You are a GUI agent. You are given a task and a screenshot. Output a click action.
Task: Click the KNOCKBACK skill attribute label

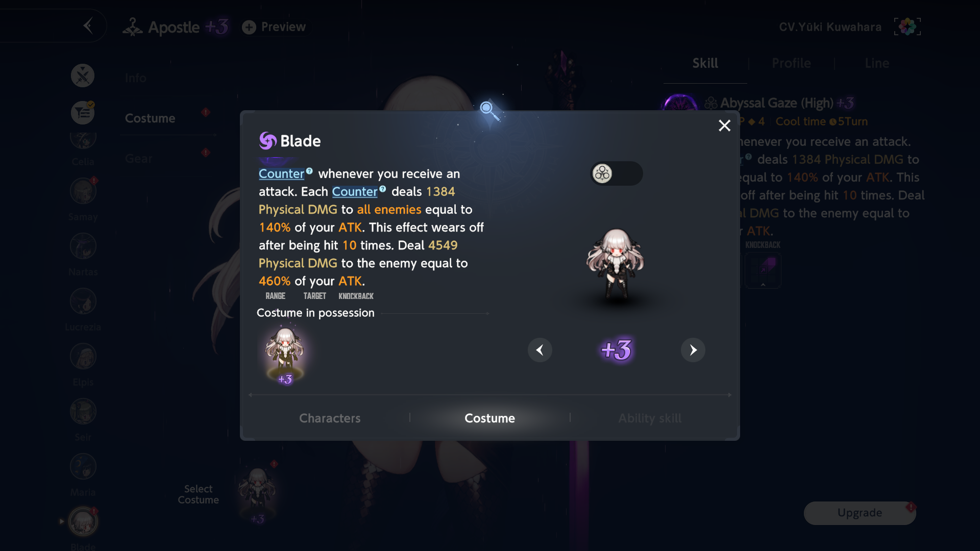(x=356, y=296)
